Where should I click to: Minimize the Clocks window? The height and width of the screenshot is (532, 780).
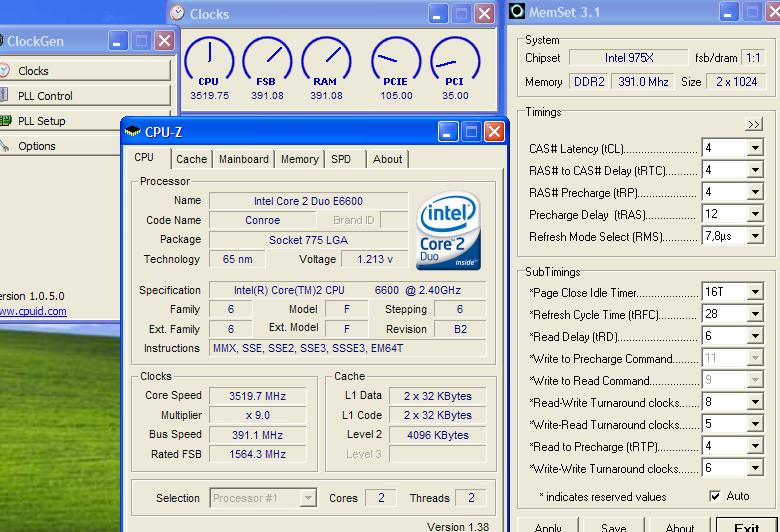tap(438, 13)
